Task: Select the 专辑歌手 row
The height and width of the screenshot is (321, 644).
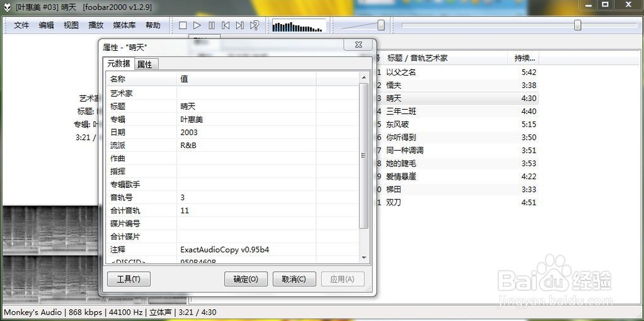Action: click(232, 184)
